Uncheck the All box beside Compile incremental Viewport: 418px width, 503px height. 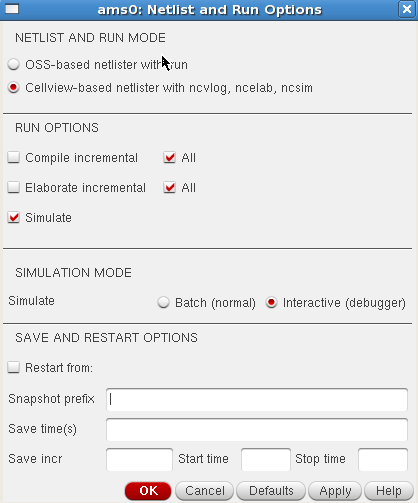pos(170,157)
